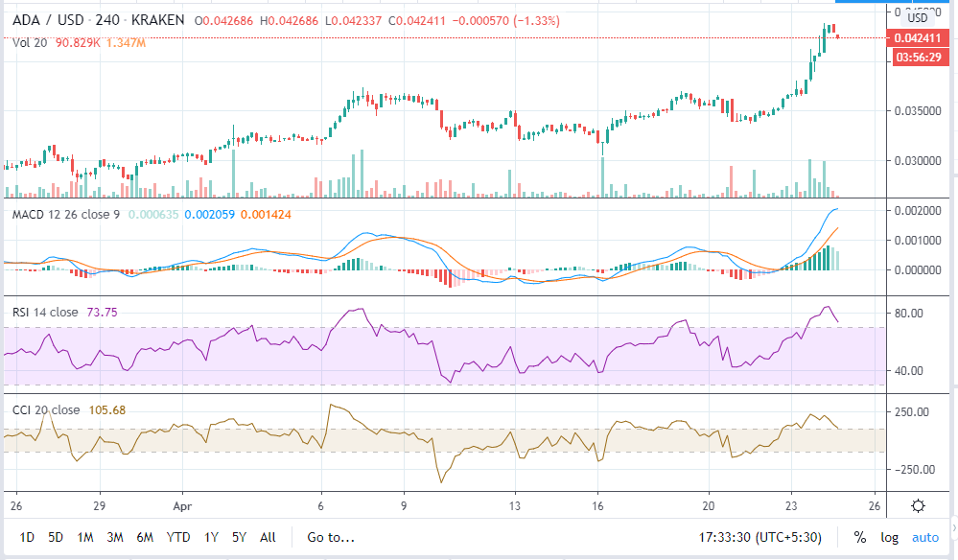Toggle percent scale mode
The width and height of the screenshot is (958, 560).
tap(860, 537)
